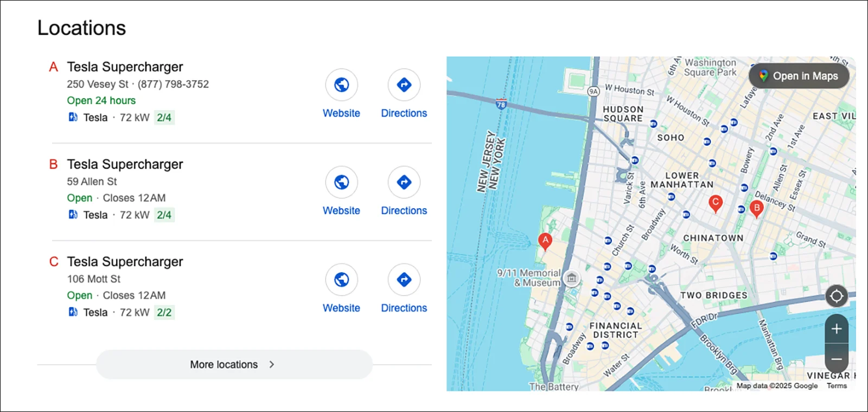Open Tesla Supercharger listing at 59 Allen St
The width and height of the screenshot is (868, 412).
click(125, 164)
